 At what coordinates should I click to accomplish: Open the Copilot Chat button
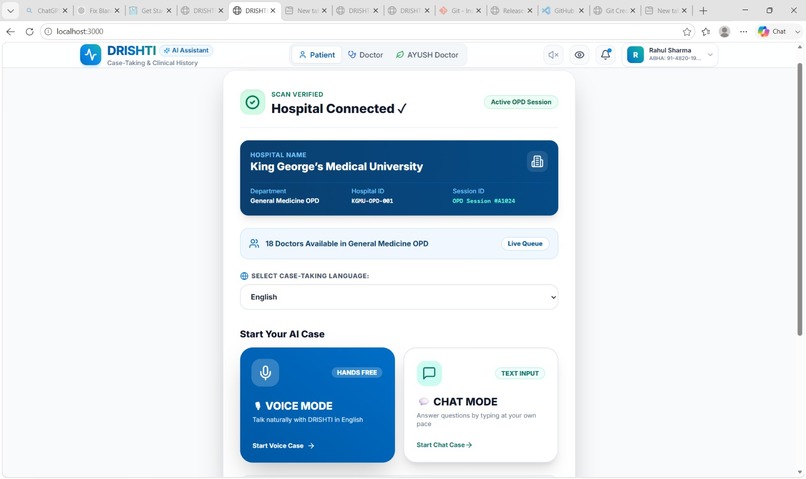coord(772,31)
